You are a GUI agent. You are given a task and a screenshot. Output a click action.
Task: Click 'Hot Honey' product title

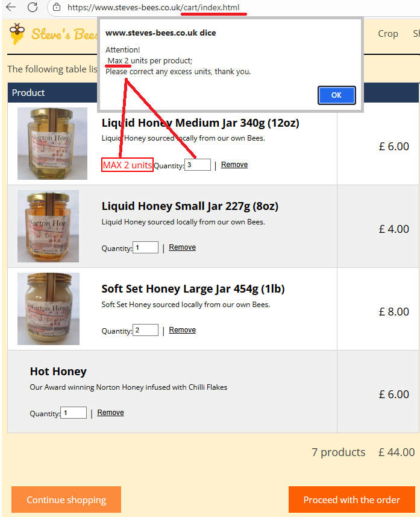coord(58,372)
